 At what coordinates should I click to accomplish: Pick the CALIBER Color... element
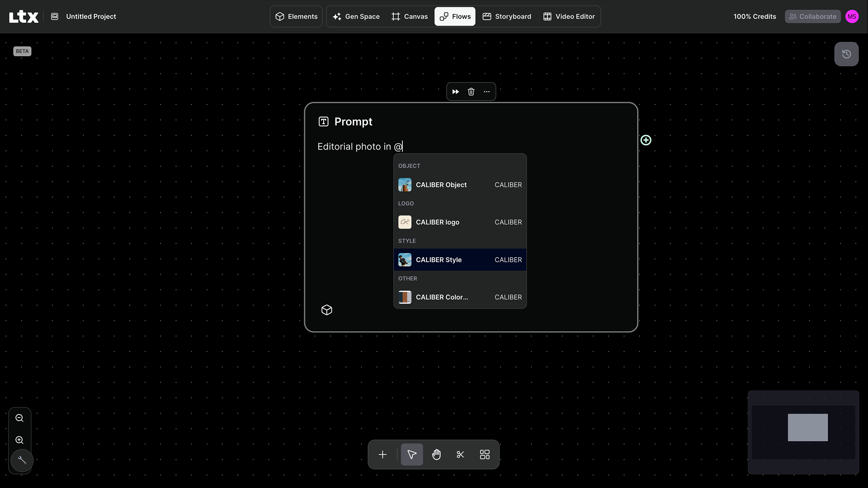pos(460,297)
